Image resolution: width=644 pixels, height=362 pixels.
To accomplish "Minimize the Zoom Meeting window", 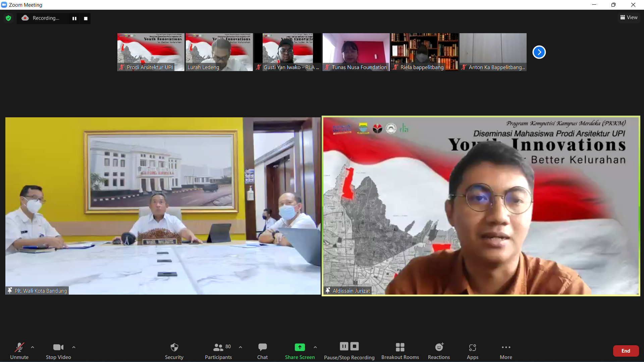I will tap(594, 5).
